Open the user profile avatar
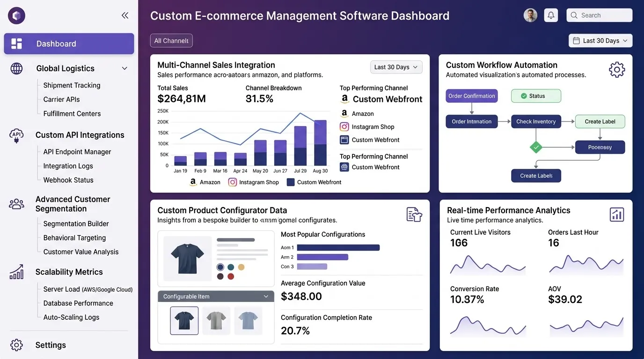This screenshot has width=644, height=359. coord(530,15)
